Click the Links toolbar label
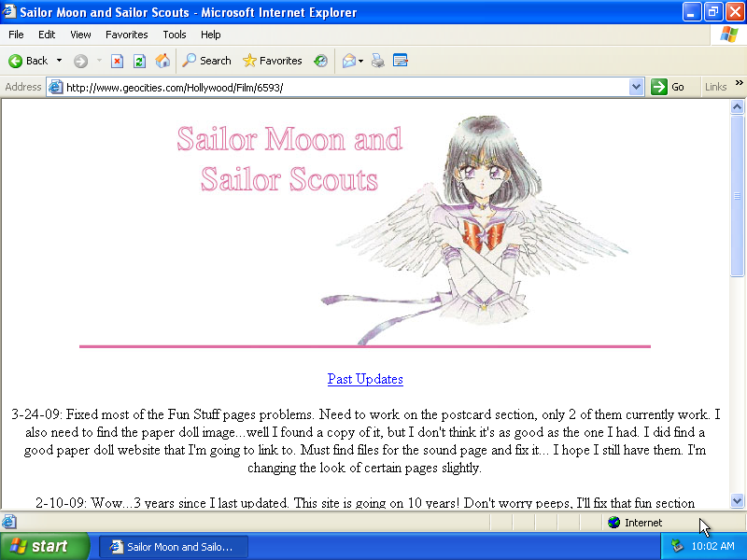Screen dimensions: 747x560 [x=715, y=87]
